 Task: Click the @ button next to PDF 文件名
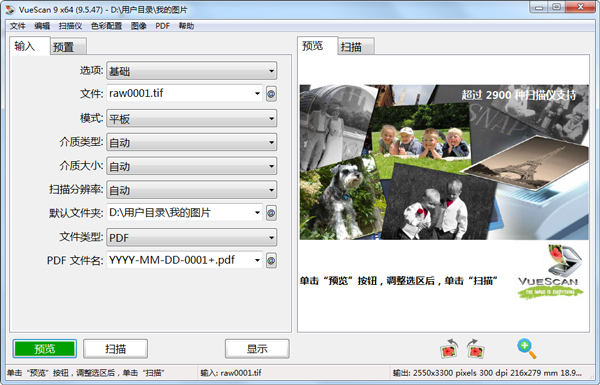(271, 261)
